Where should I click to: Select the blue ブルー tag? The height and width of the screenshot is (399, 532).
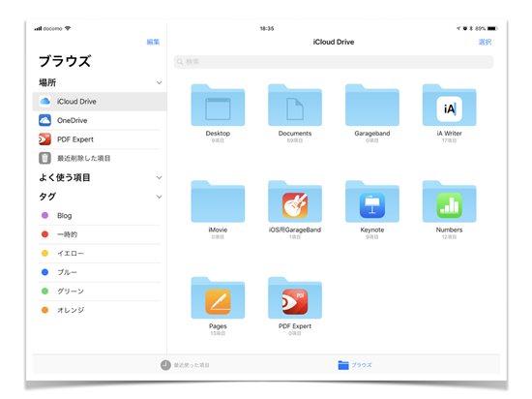(100, 272)
